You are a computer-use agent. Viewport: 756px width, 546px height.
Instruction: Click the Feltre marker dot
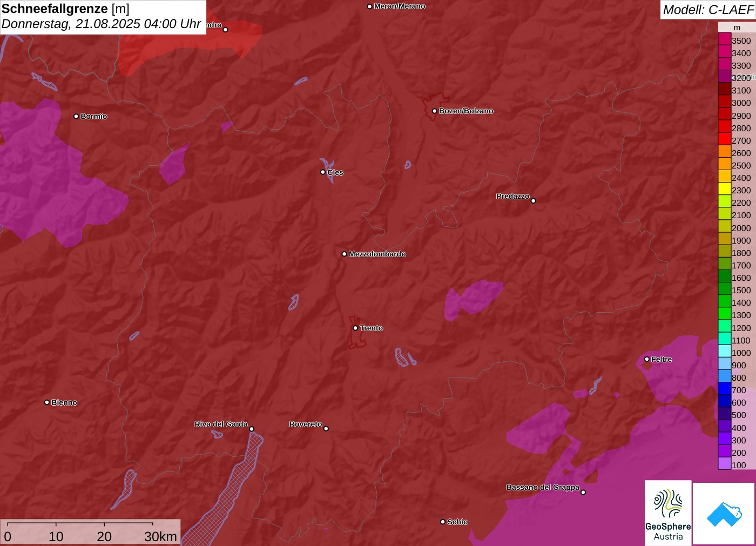(647, 359)
